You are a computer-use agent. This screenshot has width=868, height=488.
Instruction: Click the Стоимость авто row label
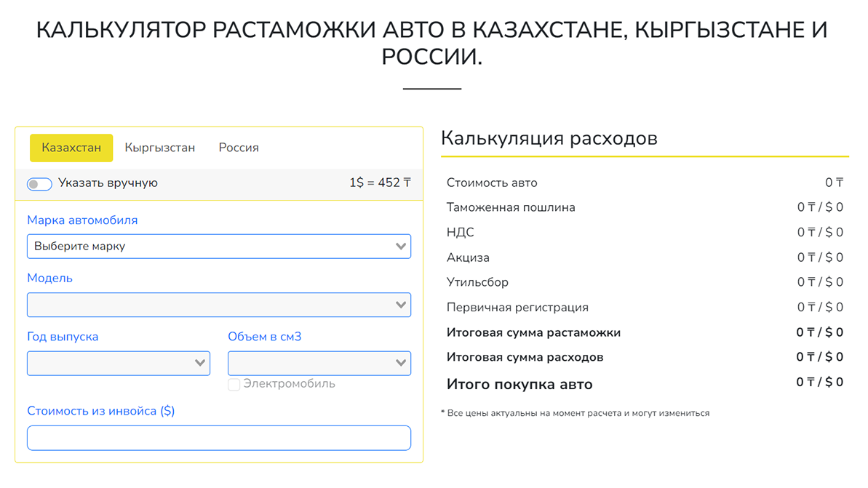click(492, 183)
